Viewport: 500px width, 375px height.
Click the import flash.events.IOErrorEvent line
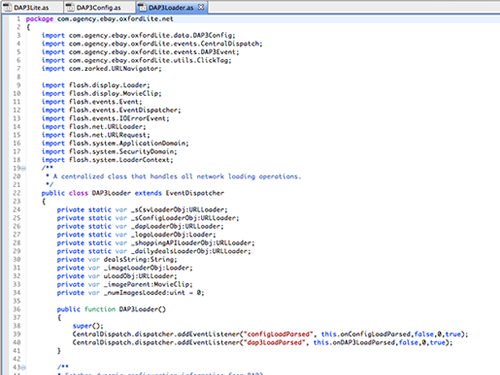(105, 118)
